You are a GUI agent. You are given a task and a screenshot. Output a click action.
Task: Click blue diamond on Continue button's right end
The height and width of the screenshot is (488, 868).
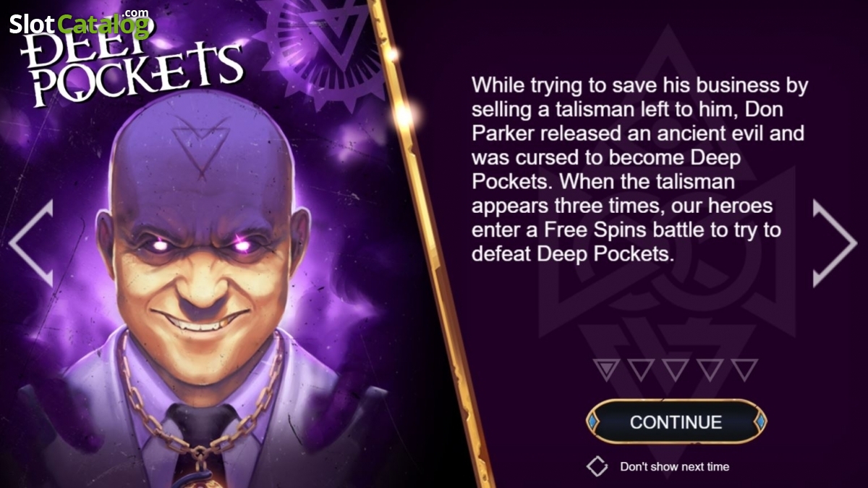coord(759,422)
